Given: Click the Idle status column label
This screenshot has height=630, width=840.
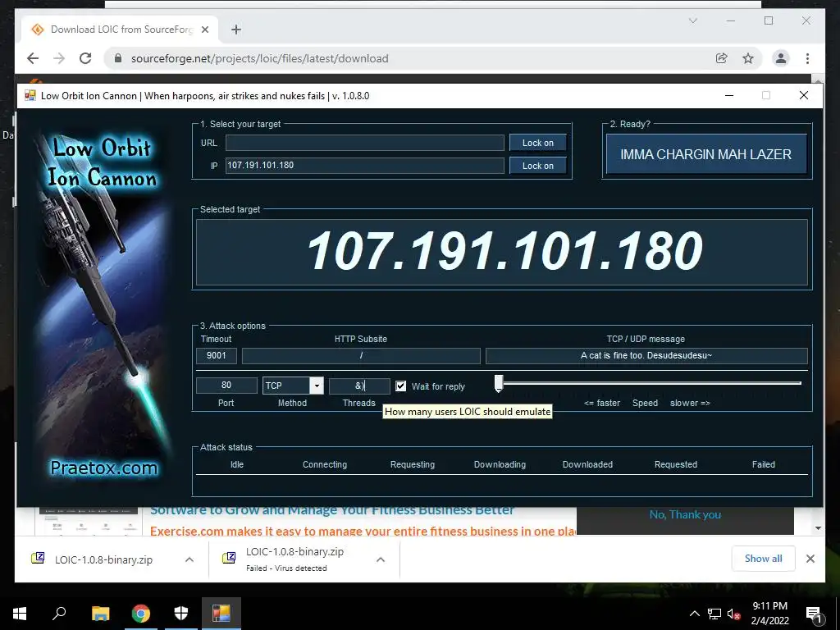Looking at the screenshot, I should 237,464.
